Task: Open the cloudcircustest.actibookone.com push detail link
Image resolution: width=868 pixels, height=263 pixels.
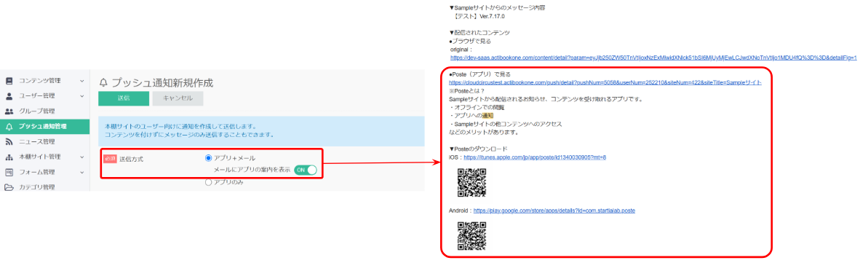Action: coord(605,82)
